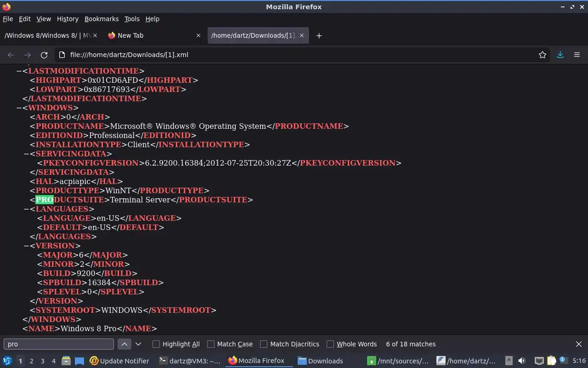588x368 pixels.
Task: Click the file icon in address bar
Action: (62, 55)
